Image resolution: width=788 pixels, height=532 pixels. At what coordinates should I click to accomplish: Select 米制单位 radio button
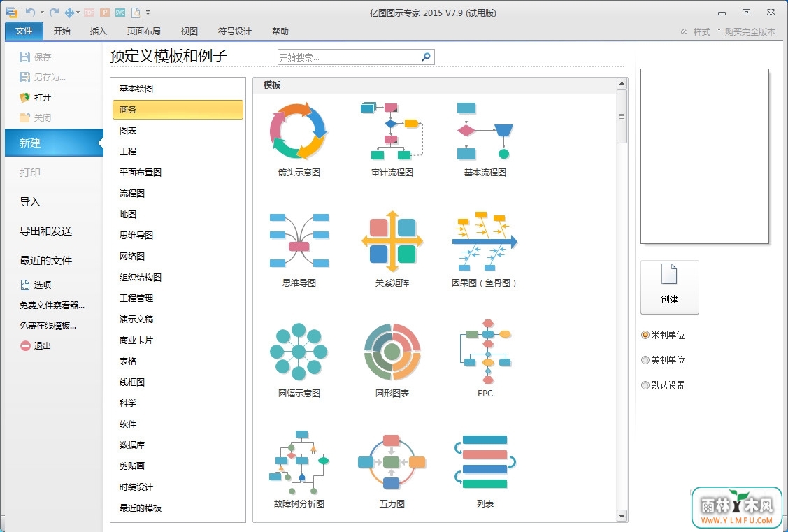(x=645, y=335)
